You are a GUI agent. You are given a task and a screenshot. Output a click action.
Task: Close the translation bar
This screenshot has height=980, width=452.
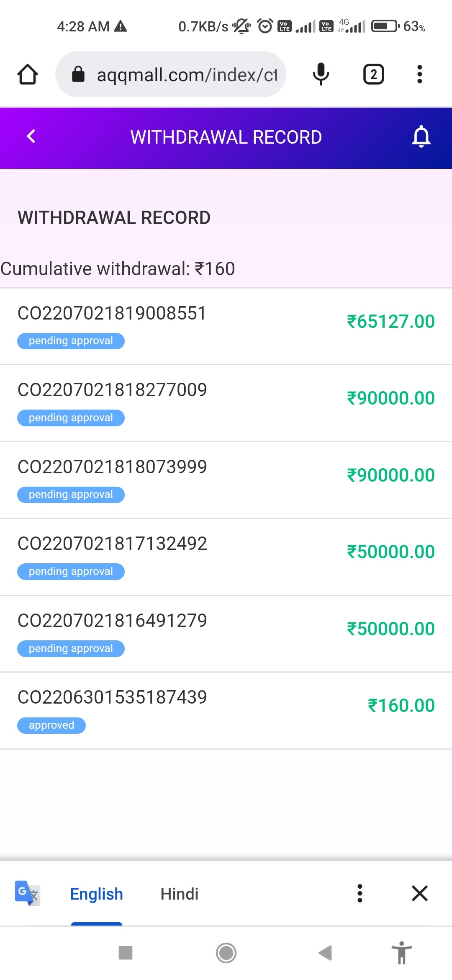click(x=419, y=893)
